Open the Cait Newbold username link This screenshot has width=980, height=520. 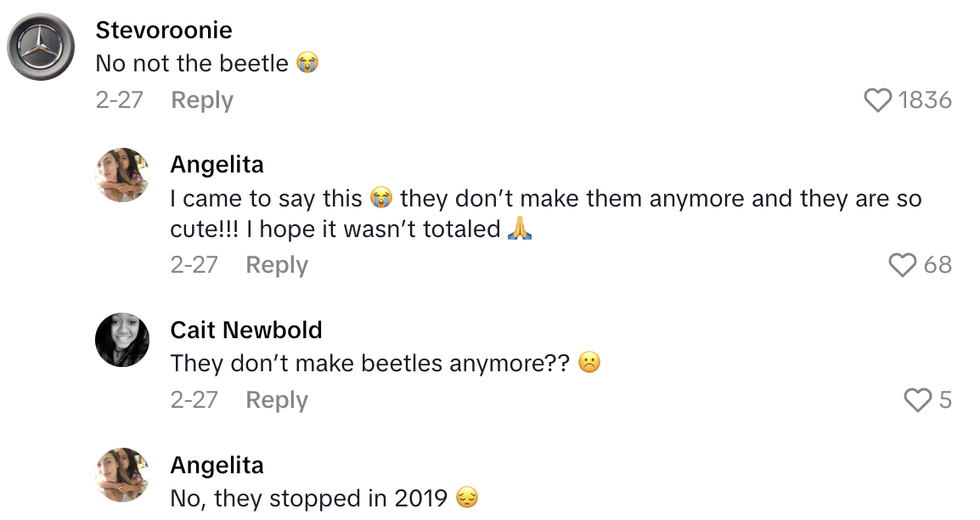246,330
